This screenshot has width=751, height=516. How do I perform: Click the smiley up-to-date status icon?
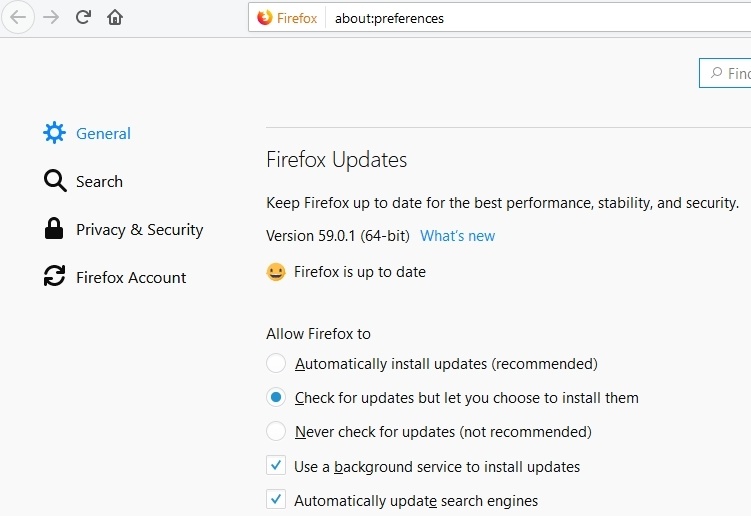pos(276,272)
